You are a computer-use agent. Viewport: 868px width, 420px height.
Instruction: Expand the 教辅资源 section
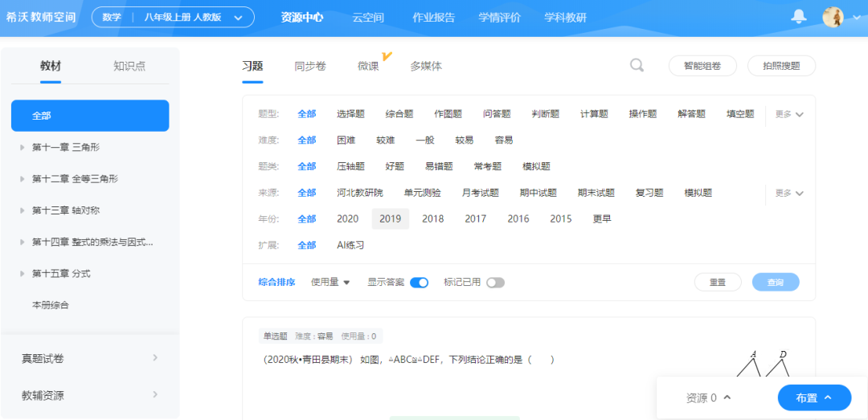[90, 395]
